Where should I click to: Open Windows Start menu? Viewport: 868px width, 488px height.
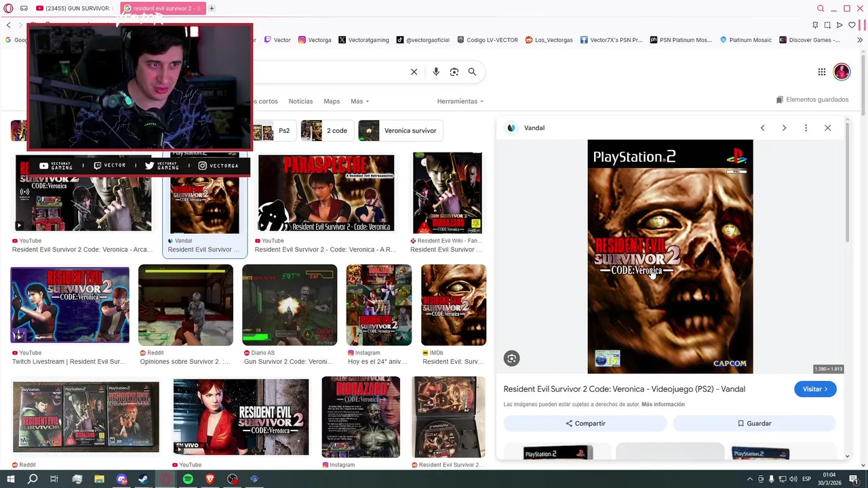pyautogui.click(x=10, y=479)
